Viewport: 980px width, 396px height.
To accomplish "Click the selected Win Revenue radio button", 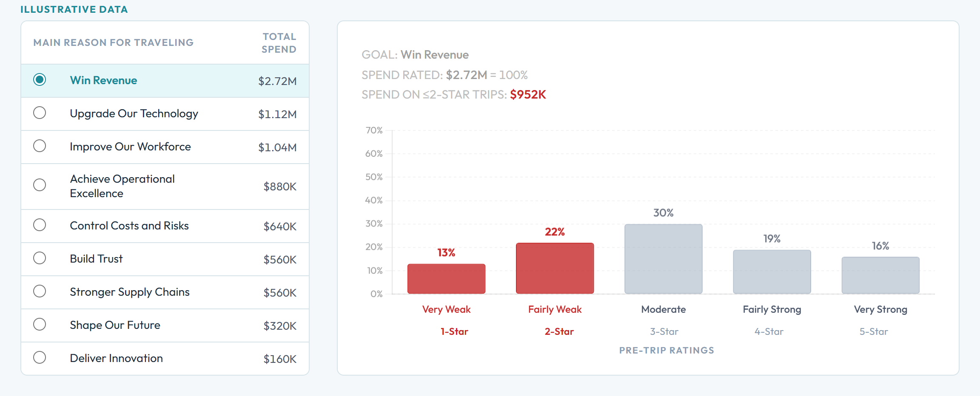I will tap(40, 79).
